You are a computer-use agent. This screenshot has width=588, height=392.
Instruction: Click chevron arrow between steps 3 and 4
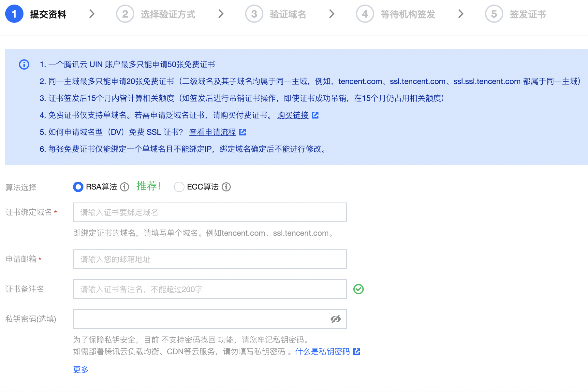tap(332, 14)
